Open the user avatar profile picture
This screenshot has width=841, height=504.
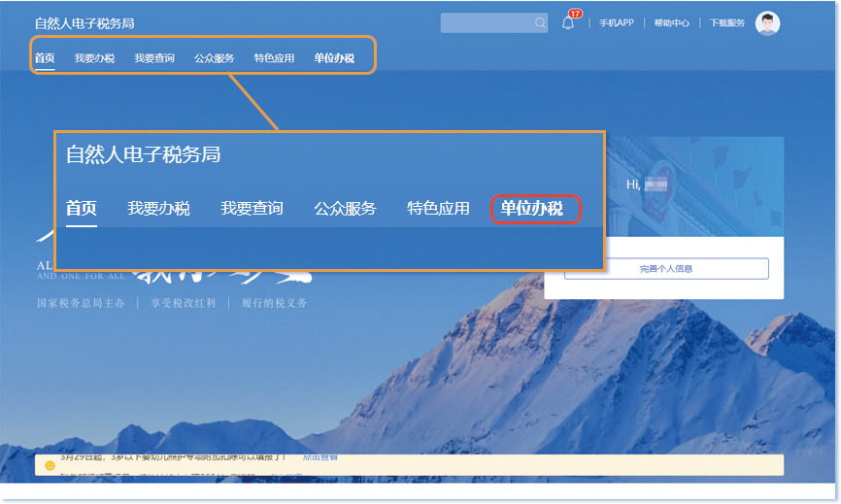(x=767, y=23)
